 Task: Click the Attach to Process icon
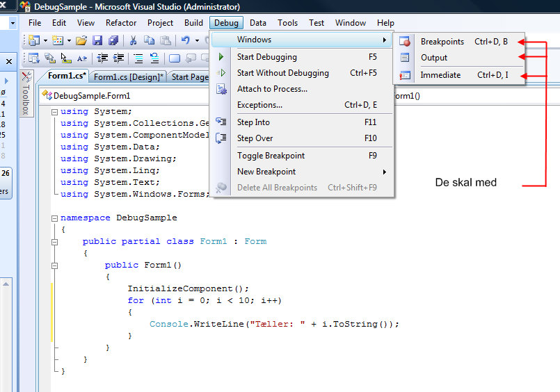pos(221,89)
